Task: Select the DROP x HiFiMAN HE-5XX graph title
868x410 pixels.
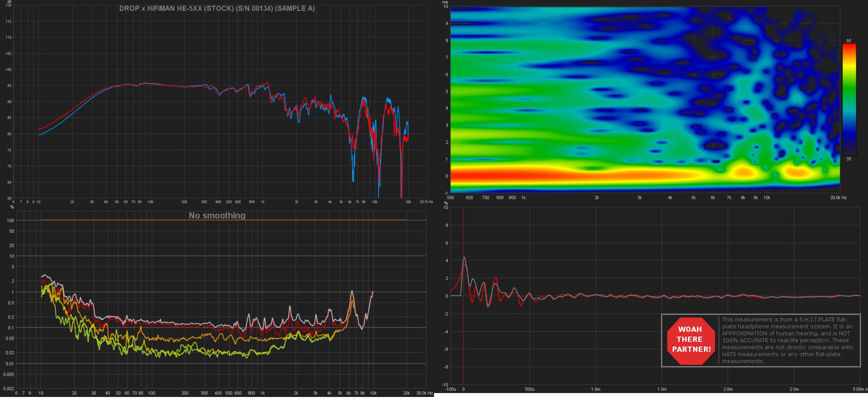Action: (217, 9)
